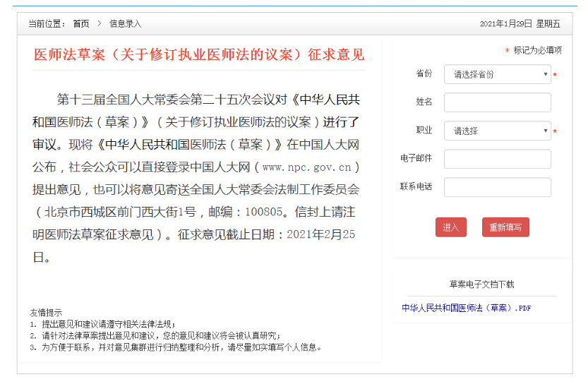Focus the 姓名 name input field

(497, 102)
